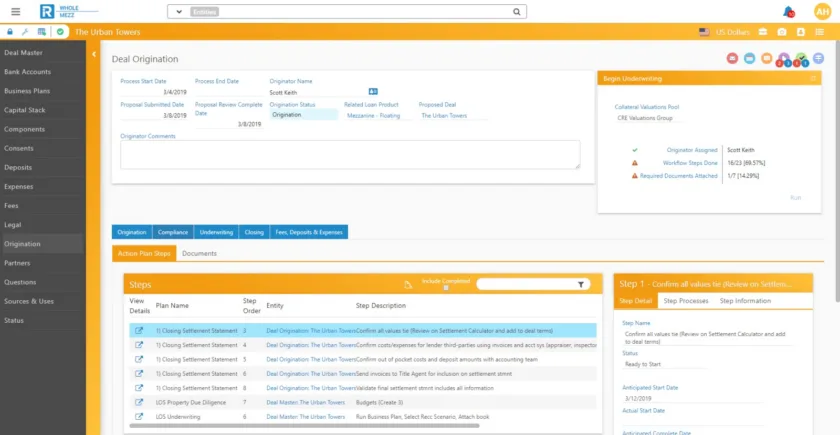Open view details for step order 4
This screenshot has height=435, width=840.
click(139, 345)
